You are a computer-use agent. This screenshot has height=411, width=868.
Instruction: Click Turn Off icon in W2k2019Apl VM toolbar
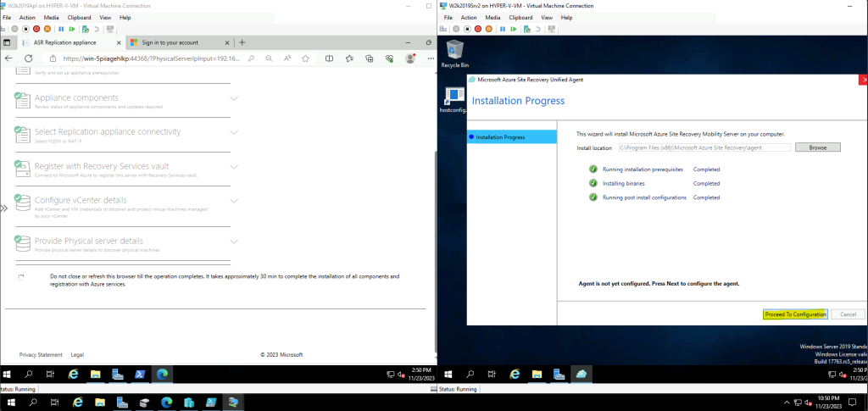[x=25, y=29]
